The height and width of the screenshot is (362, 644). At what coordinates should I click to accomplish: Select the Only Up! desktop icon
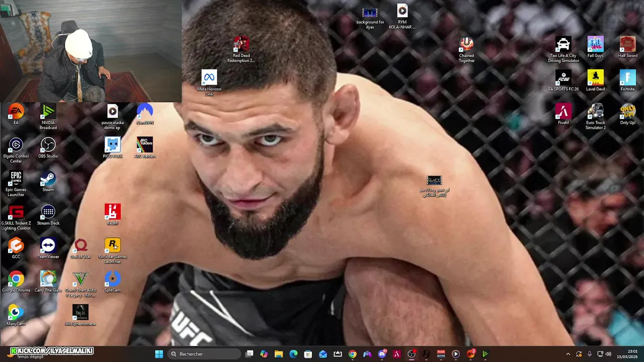pos(627,114)
